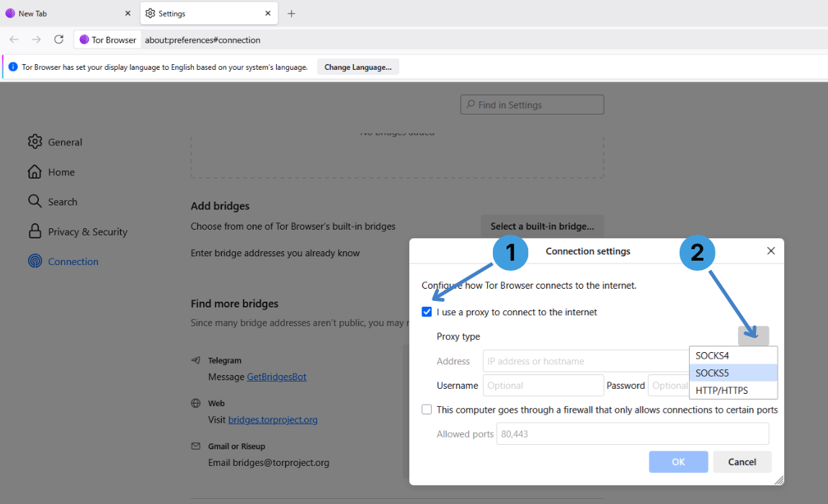Click the Telegram paper plane icon
This screenshot has width=828, height=504.
[x=195, y=360]
